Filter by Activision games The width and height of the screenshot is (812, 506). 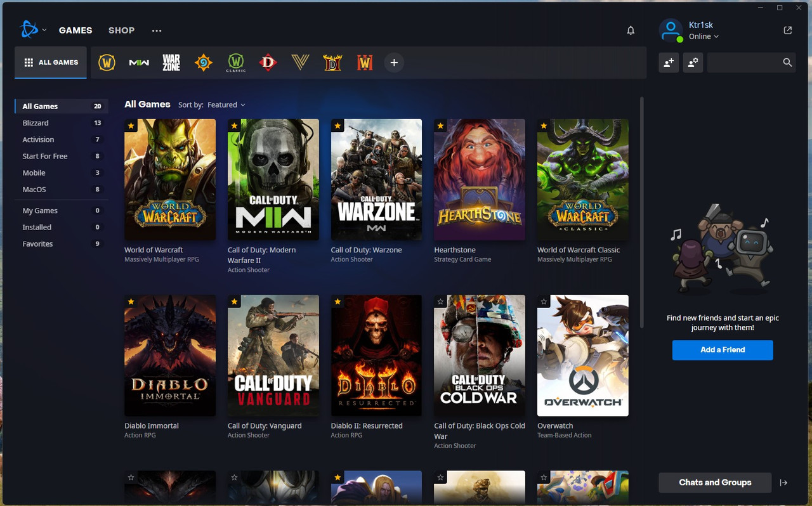62,139
